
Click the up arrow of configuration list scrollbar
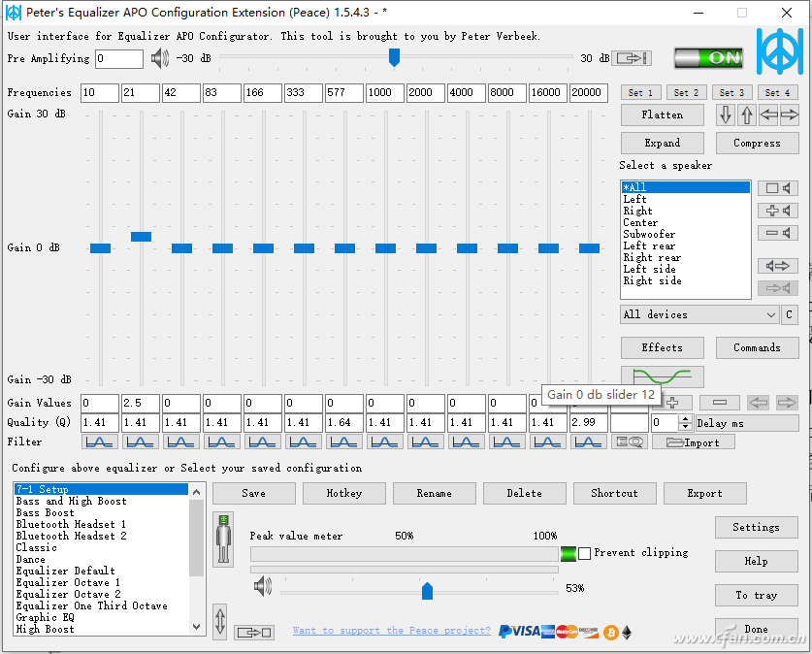pos(196,493)
